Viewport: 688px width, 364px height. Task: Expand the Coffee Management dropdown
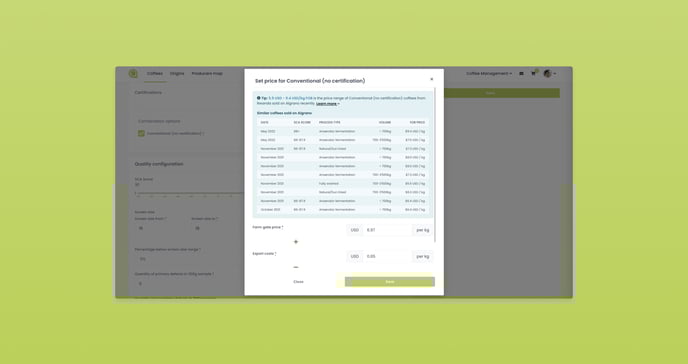click(489, 74)
